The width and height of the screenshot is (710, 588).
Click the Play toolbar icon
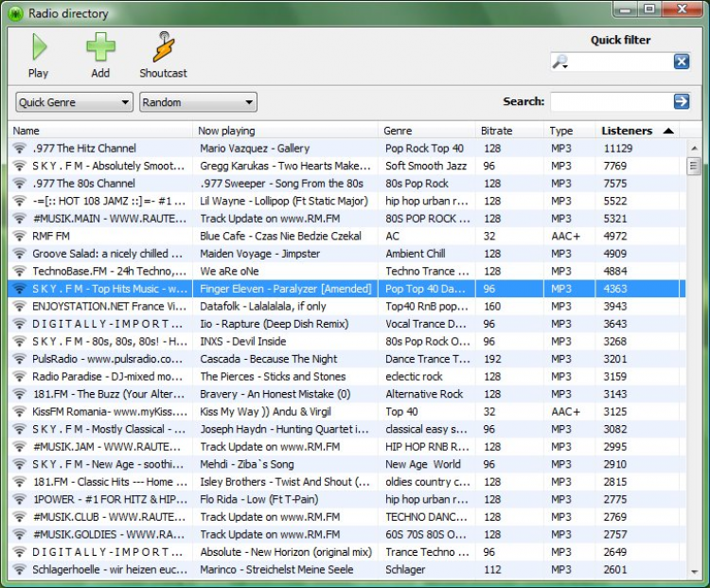39,47
